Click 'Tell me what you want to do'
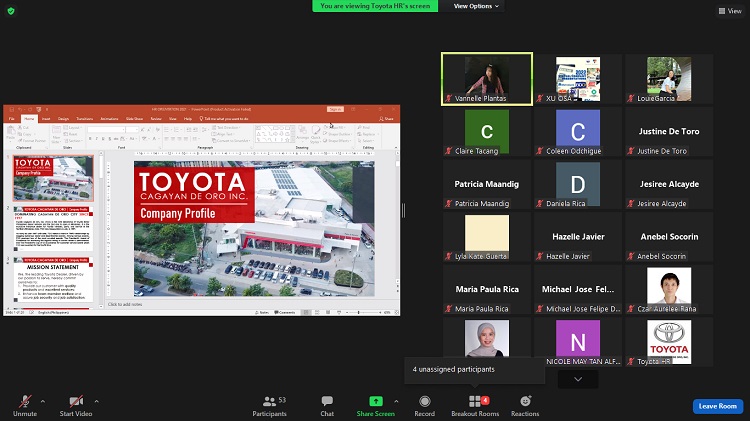The width and height of the screenshot is (750, 421). click(224, 119)
